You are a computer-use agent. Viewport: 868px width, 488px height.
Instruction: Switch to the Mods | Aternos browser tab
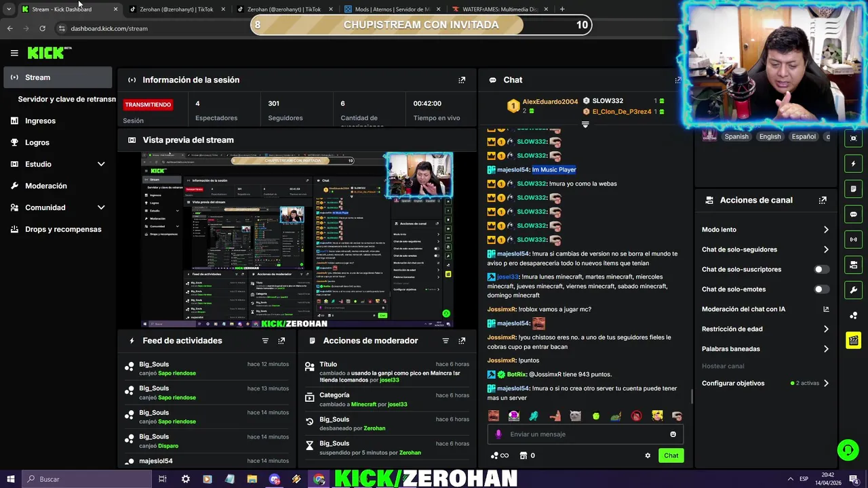pyautogui.click(x=391, y=9)
